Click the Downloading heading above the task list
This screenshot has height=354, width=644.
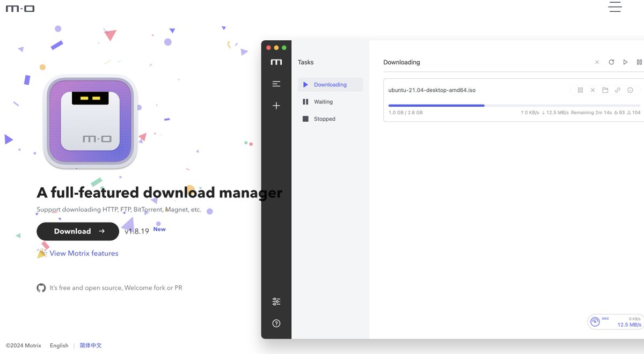[401, 62]
